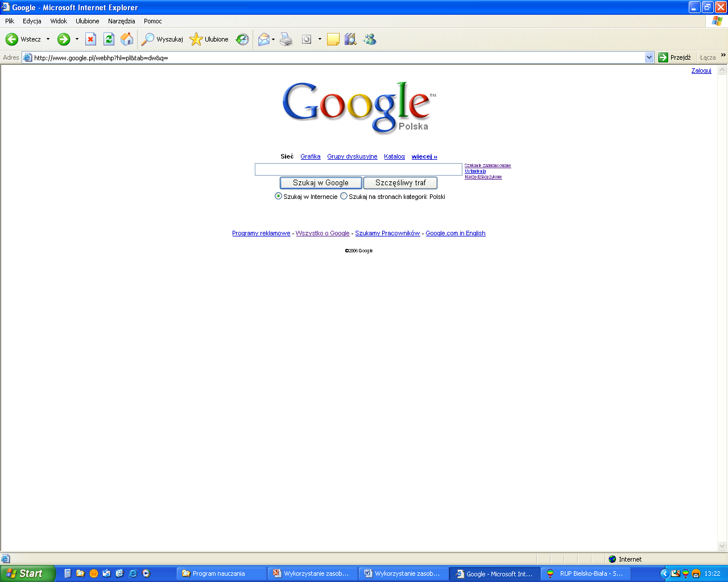Click the Windows Start button
728x582 pixels.
click(27, 573)
